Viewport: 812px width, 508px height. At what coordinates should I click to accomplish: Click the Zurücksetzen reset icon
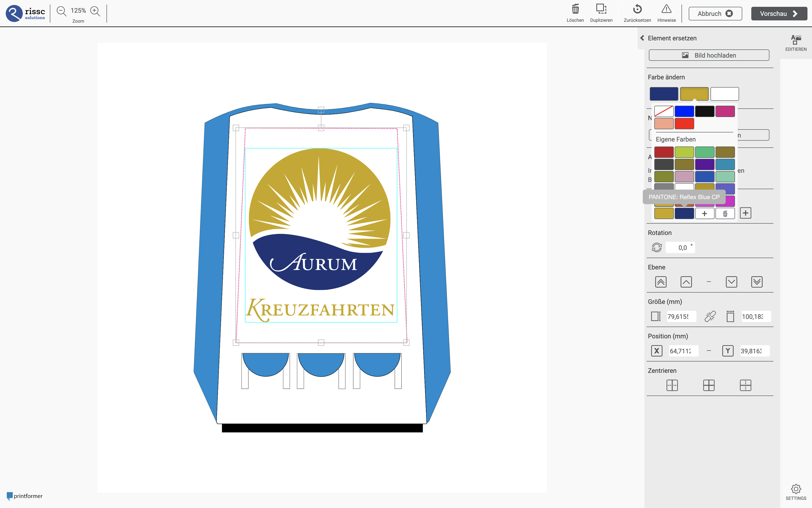tap(637, 9)
